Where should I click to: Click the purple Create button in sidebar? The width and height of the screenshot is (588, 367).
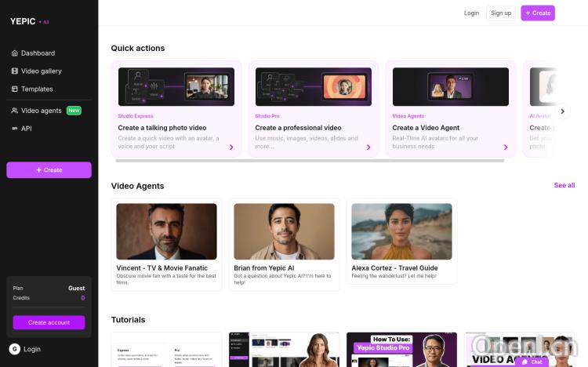pos(49,170)
